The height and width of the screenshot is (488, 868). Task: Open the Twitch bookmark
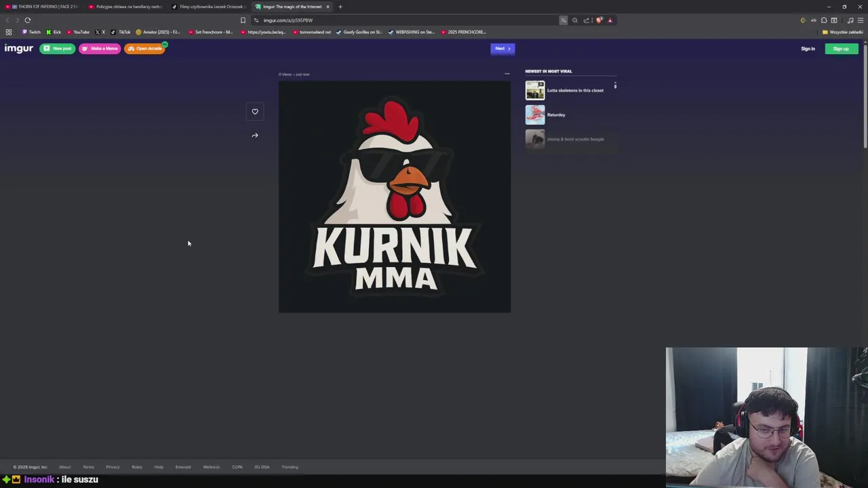pos(31,32)
